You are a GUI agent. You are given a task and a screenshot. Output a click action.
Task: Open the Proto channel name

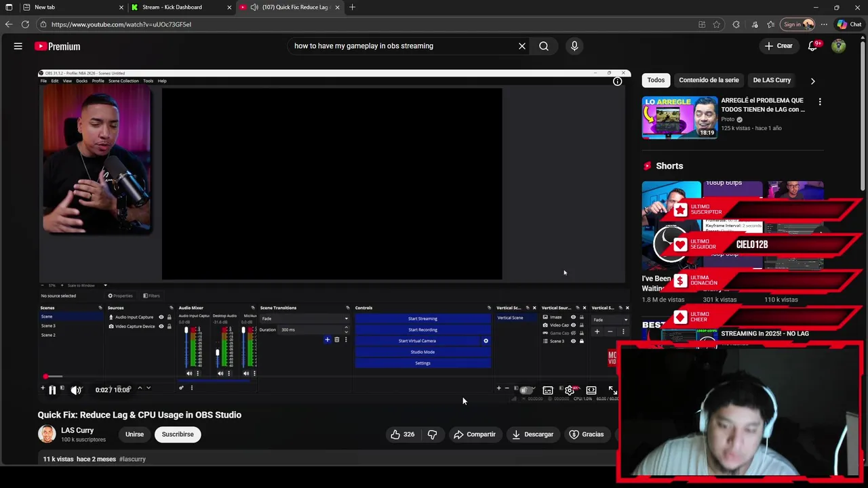click(x=728, y=119)
